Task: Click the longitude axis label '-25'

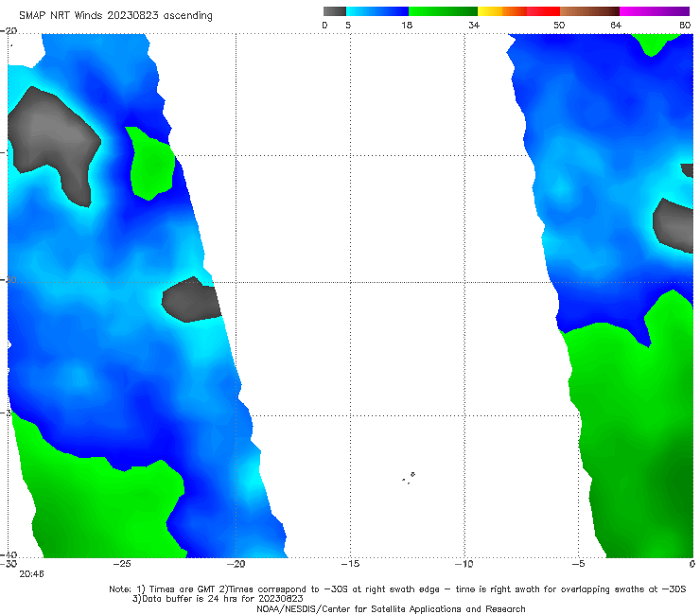Action: (122, 564)
